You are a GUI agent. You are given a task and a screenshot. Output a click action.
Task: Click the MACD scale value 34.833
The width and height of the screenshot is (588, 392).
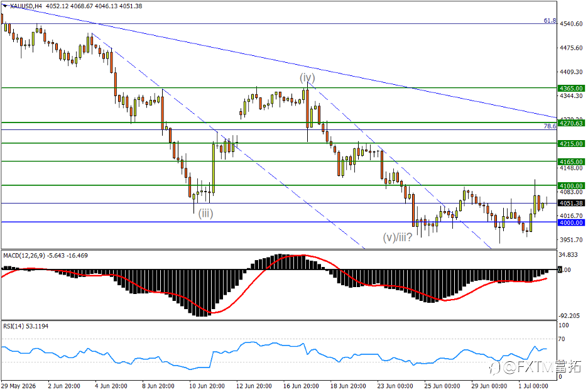(568, 254)
